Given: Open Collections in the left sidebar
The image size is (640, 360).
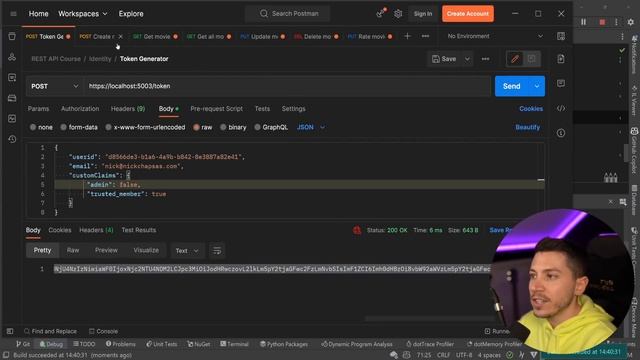Looking at the screenshot, I should pos(12,36).
